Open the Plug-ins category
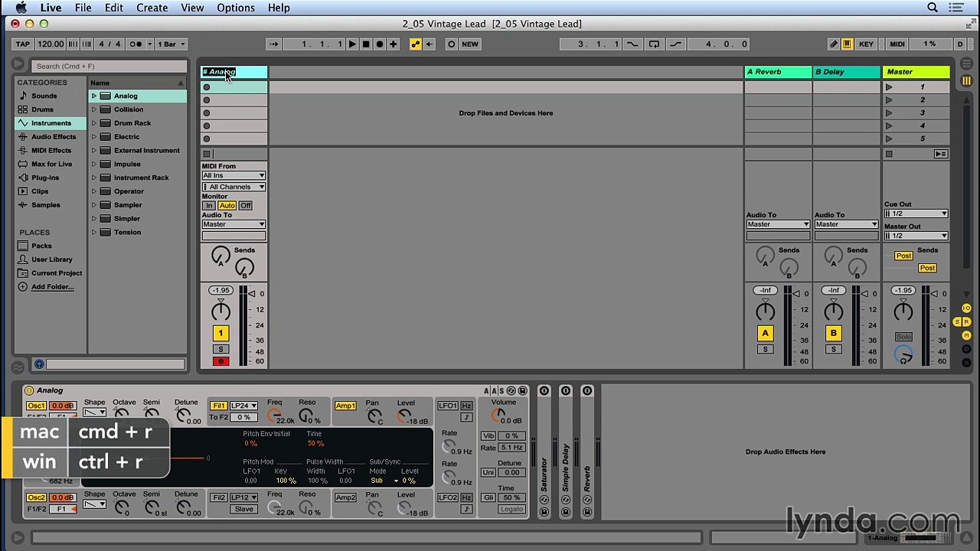The width and height of the screenshot is (980, 551). coord(44,178)
